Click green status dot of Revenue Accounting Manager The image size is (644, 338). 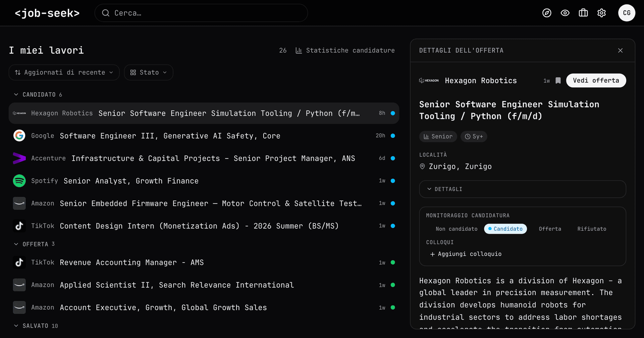pos(393,262)
